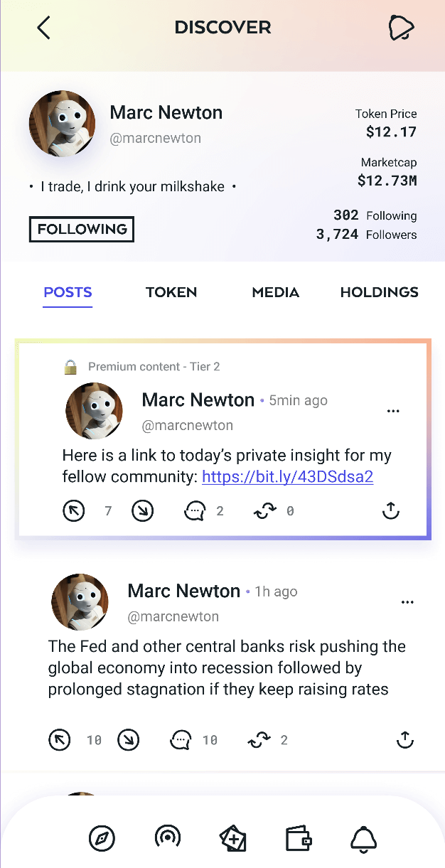This screenshot has height=868, width=445.
Task: Open the live broadcast icon in bottom bar
Action: 168,837
